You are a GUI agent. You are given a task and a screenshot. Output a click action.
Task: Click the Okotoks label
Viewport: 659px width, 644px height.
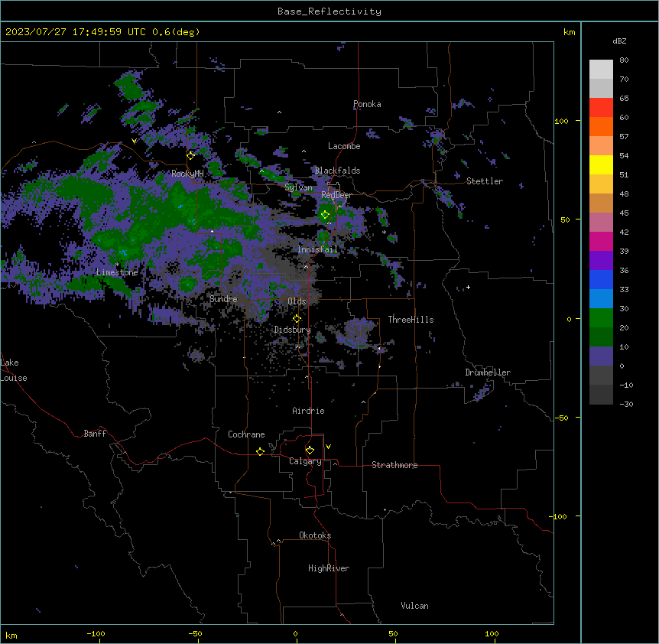(315, 535)
